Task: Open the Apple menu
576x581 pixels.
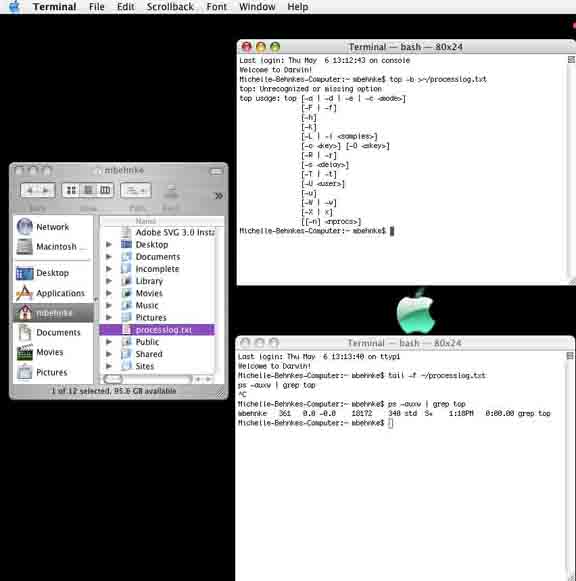Action: [x=14, y=6]
